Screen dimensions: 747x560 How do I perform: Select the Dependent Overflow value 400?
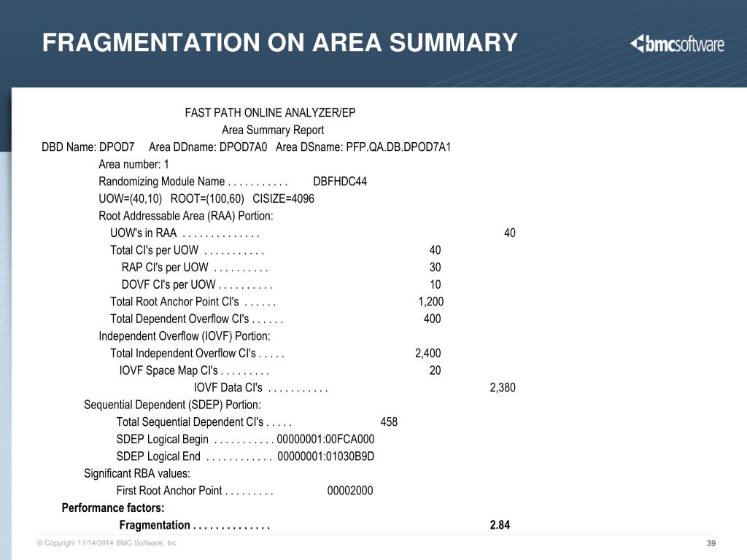click(432, 319)
